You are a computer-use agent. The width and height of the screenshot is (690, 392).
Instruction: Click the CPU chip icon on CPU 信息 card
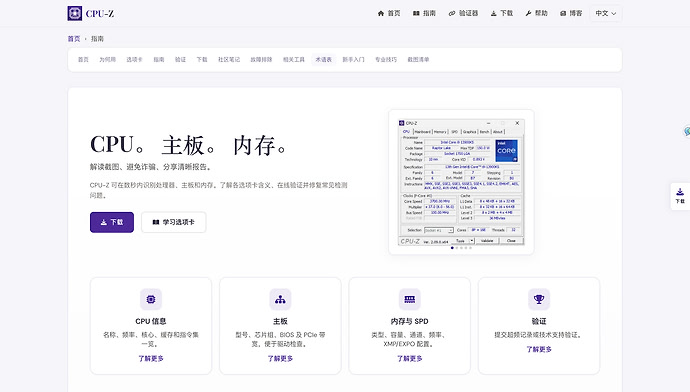(151, 299)
